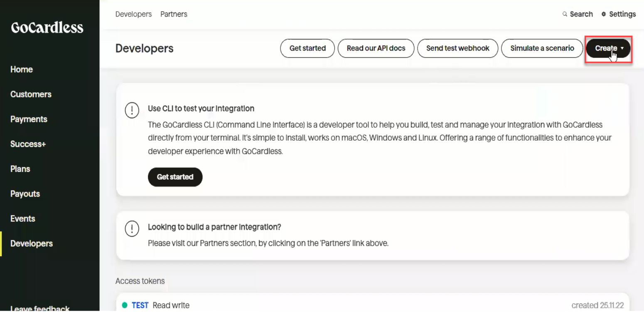Select Success+ in the sidebar
The image size is (644, 312).
(x=28, y=144)
